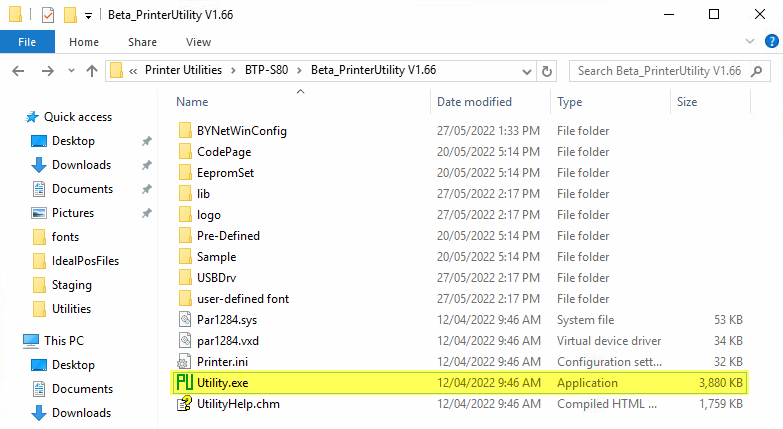Image resolution: width=783 pixels, height=429 pixels.
Task: Click the Pre-Defined folder icon
Action: coord(185,236)
